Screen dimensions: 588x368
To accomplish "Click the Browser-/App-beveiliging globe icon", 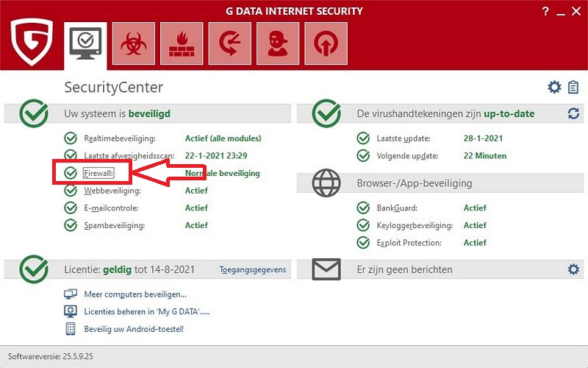I will (x=326, y=183).
